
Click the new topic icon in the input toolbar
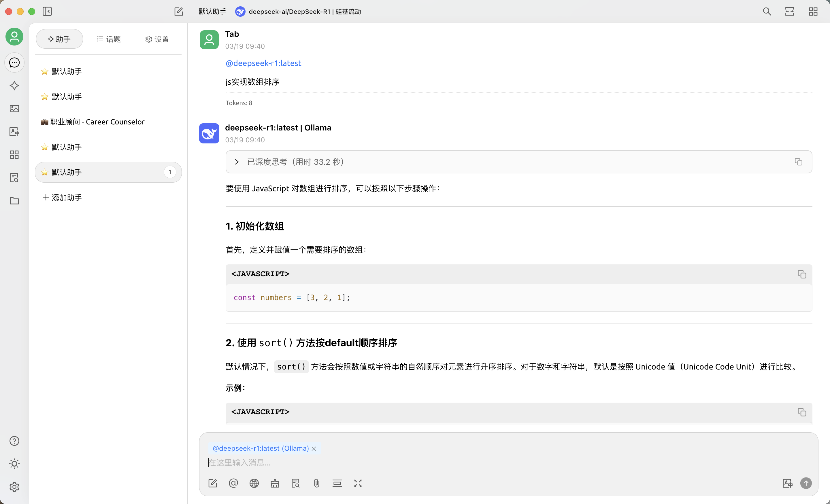click(213, 484)
